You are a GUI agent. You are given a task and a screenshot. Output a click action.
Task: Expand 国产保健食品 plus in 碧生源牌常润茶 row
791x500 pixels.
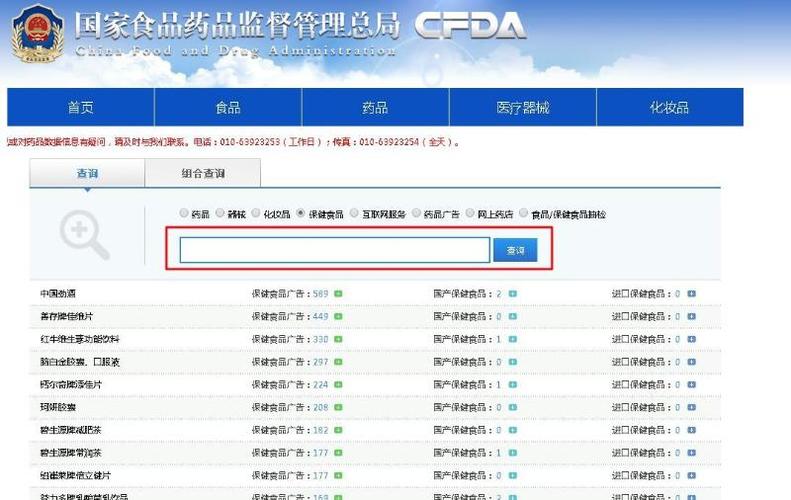tap(513, 453)
